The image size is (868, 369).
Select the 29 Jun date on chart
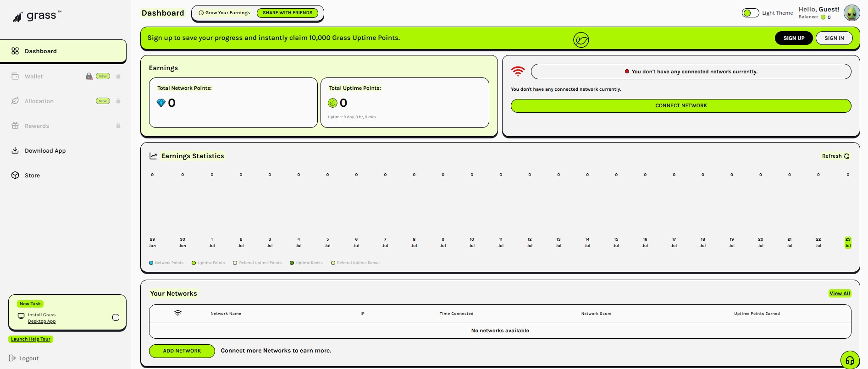coord(152,242)
